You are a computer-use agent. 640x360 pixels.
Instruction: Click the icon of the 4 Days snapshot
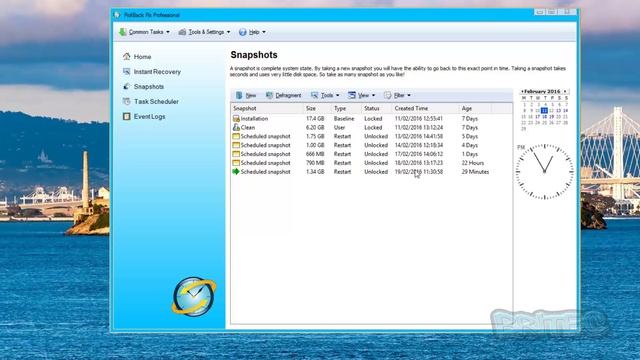pyautogui.click(x=236, y=145)
